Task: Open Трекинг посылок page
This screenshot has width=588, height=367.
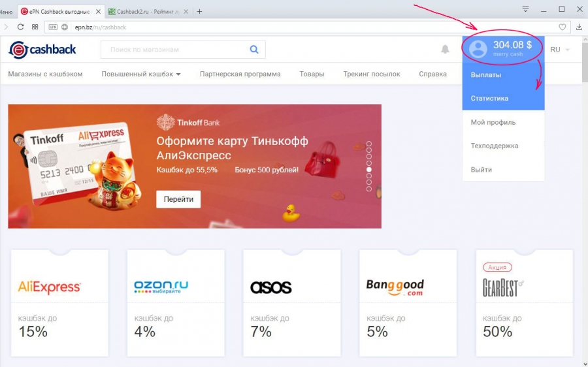Action: (372, 74)
